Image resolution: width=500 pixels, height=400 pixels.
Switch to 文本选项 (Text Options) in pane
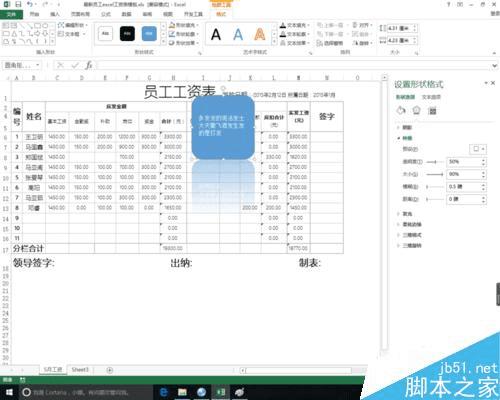click(x=431, y=97)
